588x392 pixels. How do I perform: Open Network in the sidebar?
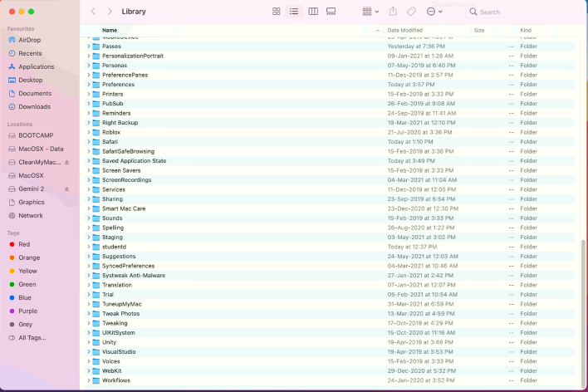point(31,216)
